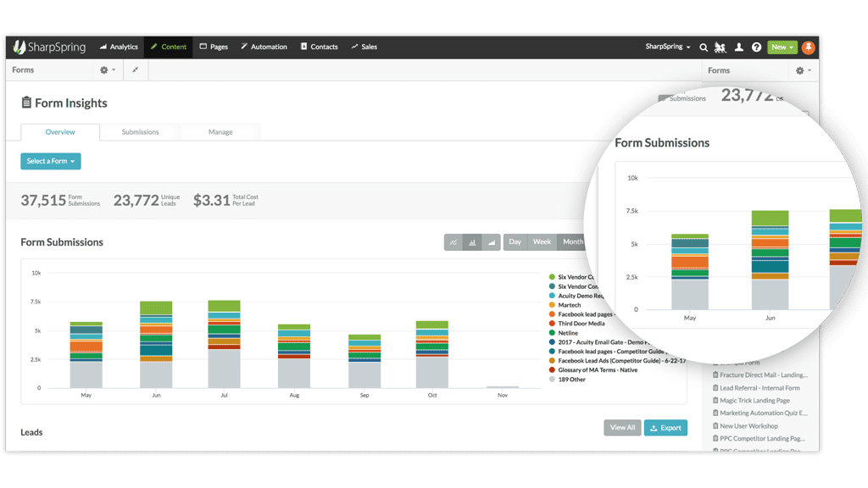Toggle Acuity Demo legend entry
Image resolution: width=868 pixels, height=488 pixels.
coord(576,296)
